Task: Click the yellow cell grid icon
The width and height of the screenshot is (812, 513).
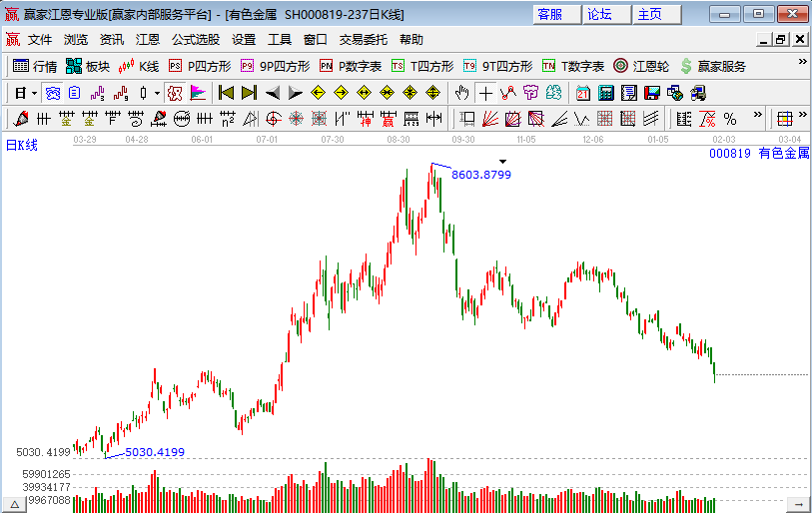Action: pos(785,119)
